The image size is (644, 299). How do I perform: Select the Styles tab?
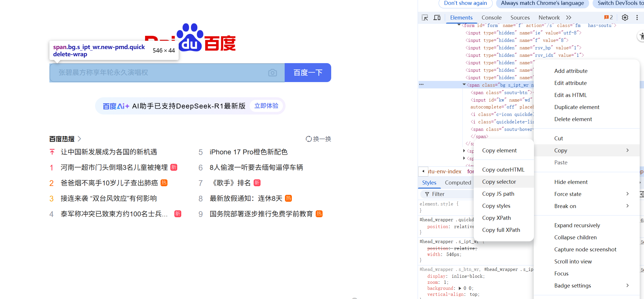point(429,182)
